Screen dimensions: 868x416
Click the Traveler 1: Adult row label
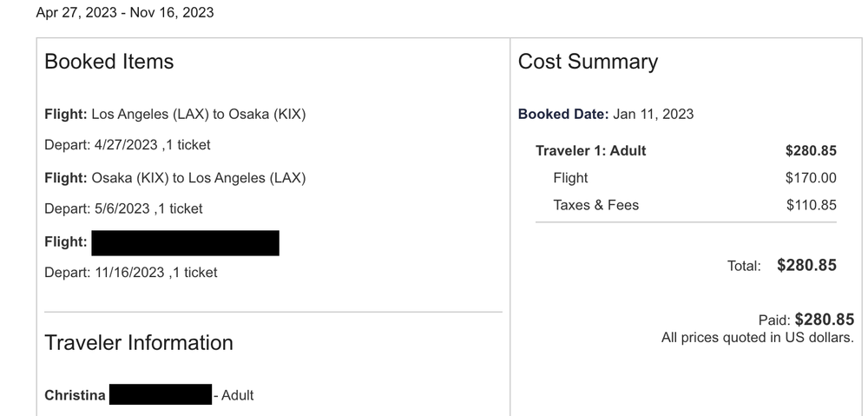coord(590,151)
